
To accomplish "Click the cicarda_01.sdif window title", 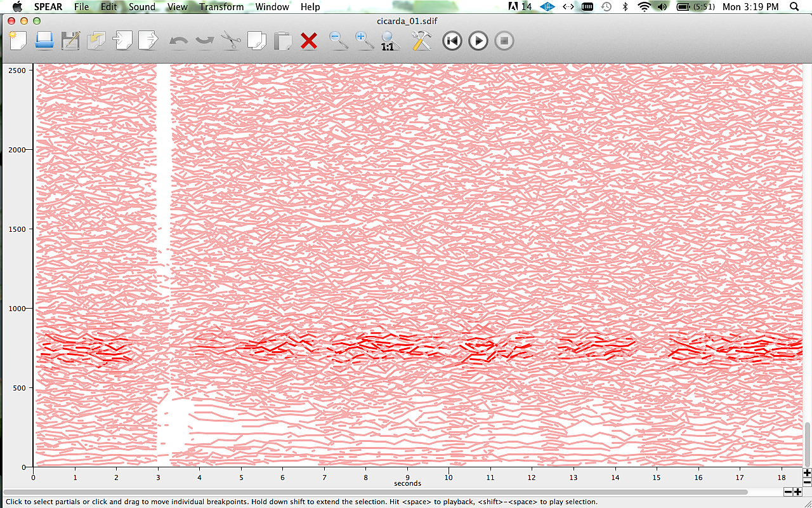I will pyautogui.click(x=407, y=21).
